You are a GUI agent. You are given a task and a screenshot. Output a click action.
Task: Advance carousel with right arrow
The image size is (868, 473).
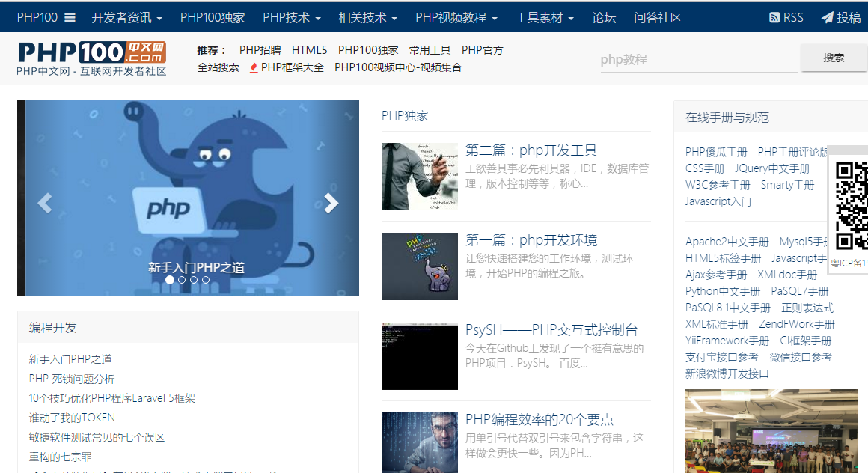pyautogui.click(x=331, y=203)
